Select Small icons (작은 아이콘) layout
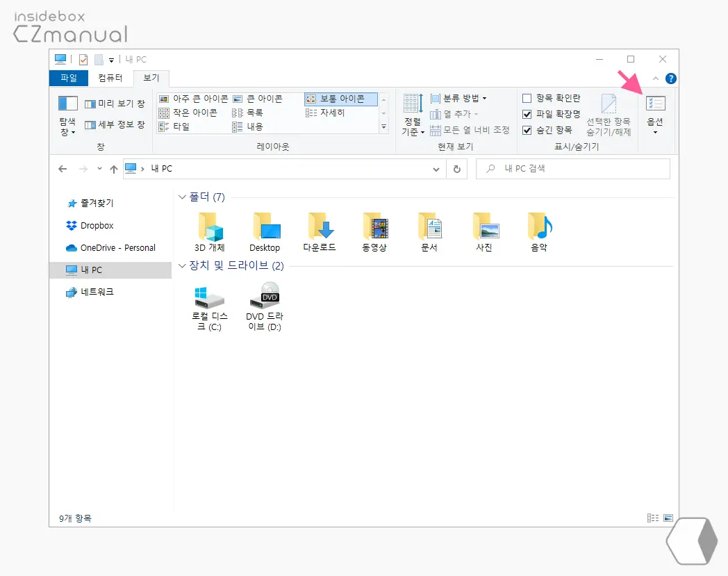This screenshot has height=576, width=728. tap(188, 113)
